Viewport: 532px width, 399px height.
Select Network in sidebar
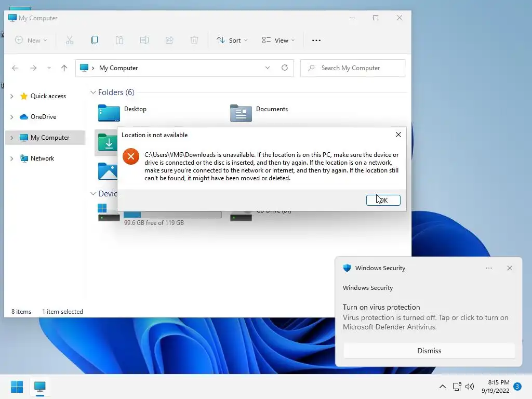coord(43,158)
